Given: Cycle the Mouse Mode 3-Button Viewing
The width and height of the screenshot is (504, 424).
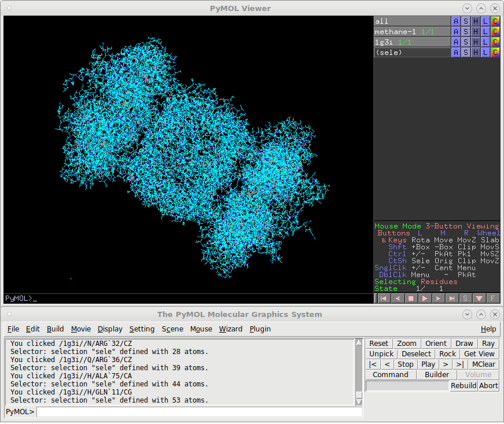Looking at the screenshot, I should pyautogui.click(x=437, y=226).
